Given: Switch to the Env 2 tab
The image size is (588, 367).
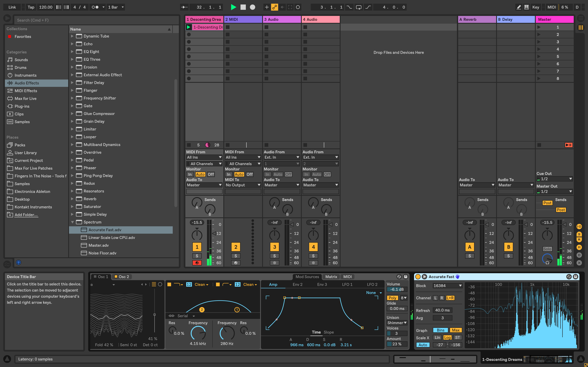Looking at the screenshot, I should click(x=297, y=284).
